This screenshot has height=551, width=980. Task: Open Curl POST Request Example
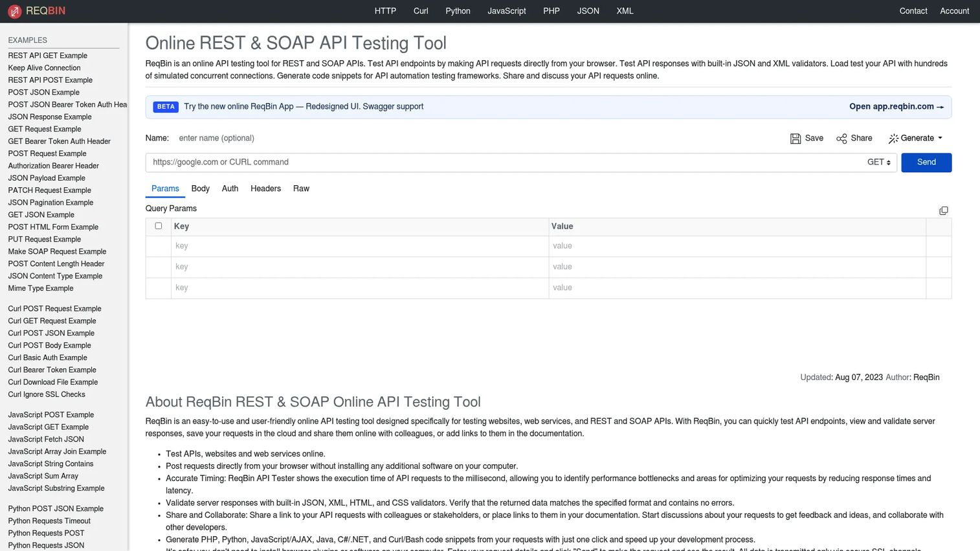pos(54,309)
